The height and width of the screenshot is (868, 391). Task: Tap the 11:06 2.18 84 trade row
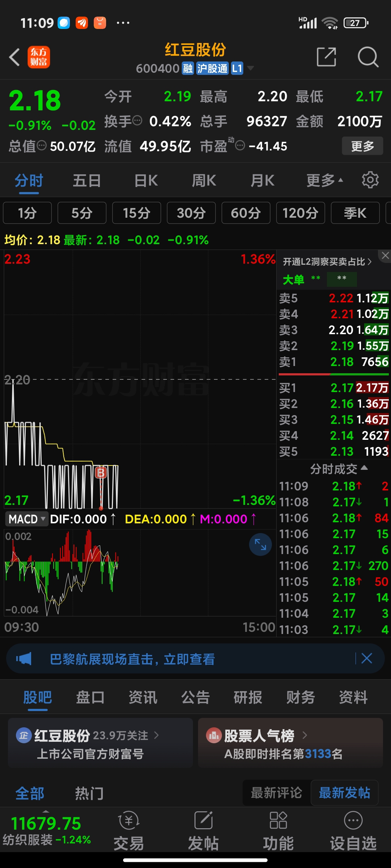point(334,518)
